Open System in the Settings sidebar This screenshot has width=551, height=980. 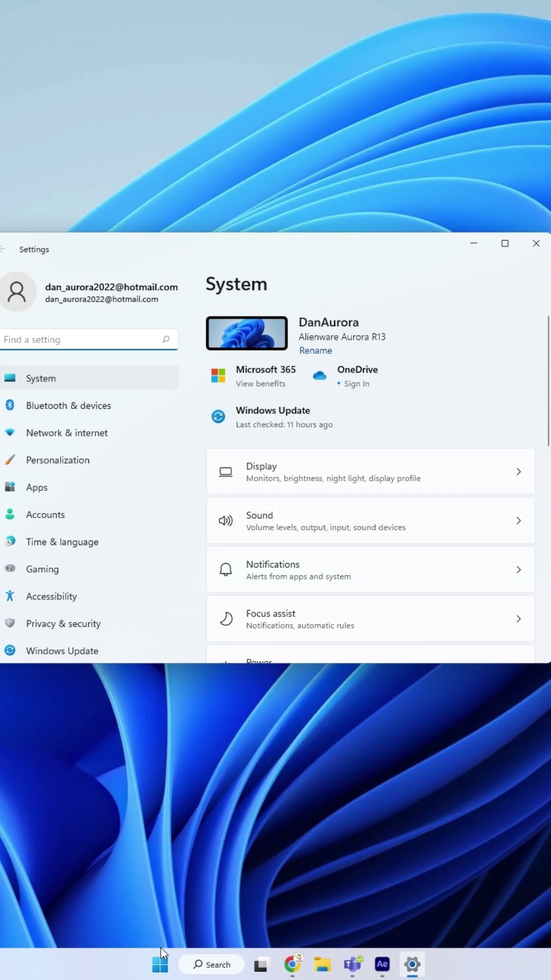tap(89, 378)
